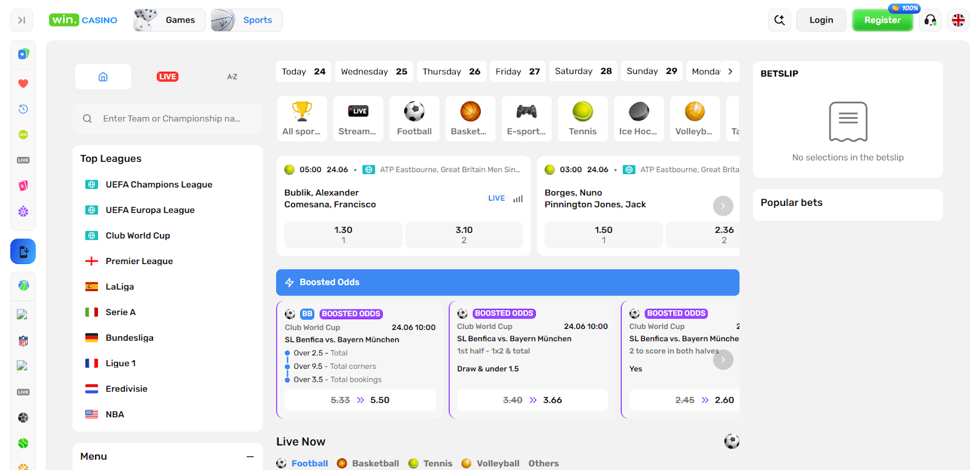Open NBA league
Screen dimensions: 980x470
(x=115, y=414)
